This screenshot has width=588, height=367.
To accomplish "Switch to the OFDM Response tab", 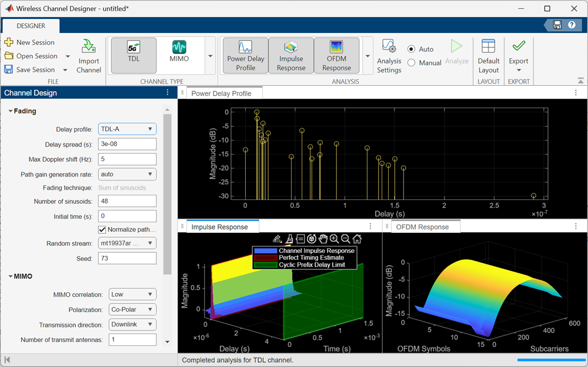I will click(x=425, y=226).
